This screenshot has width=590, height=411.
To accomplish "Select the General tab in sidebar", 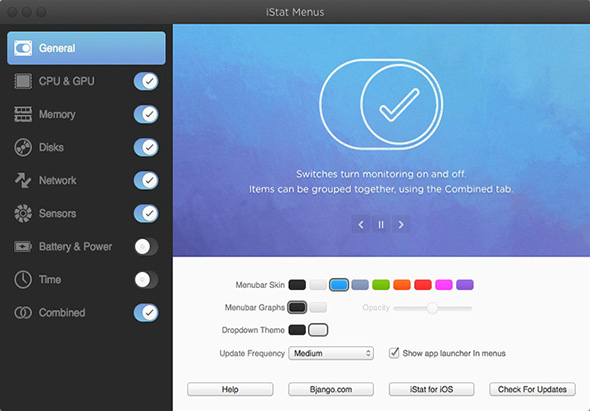I will [x=86, y=48].
